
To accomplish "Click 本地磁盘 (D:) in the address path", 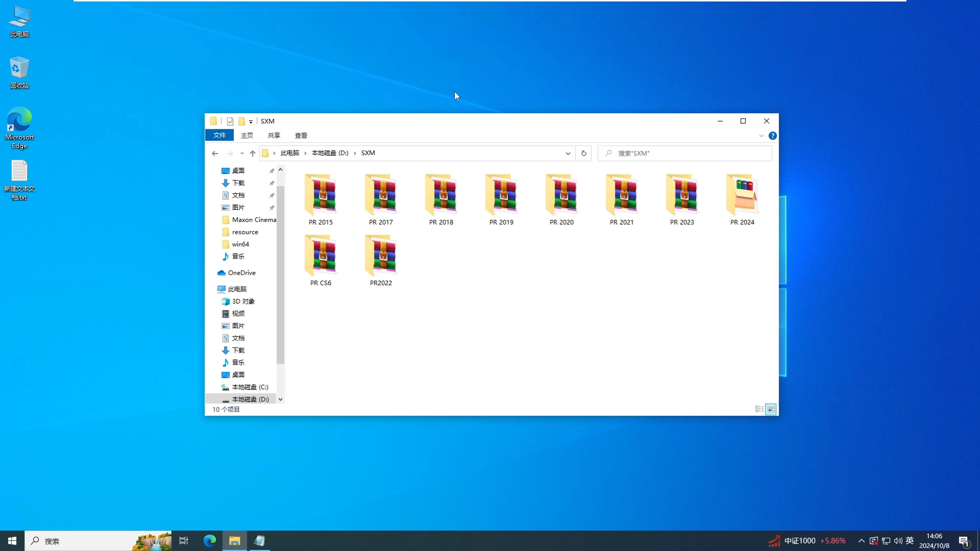I will coord(330,153).
